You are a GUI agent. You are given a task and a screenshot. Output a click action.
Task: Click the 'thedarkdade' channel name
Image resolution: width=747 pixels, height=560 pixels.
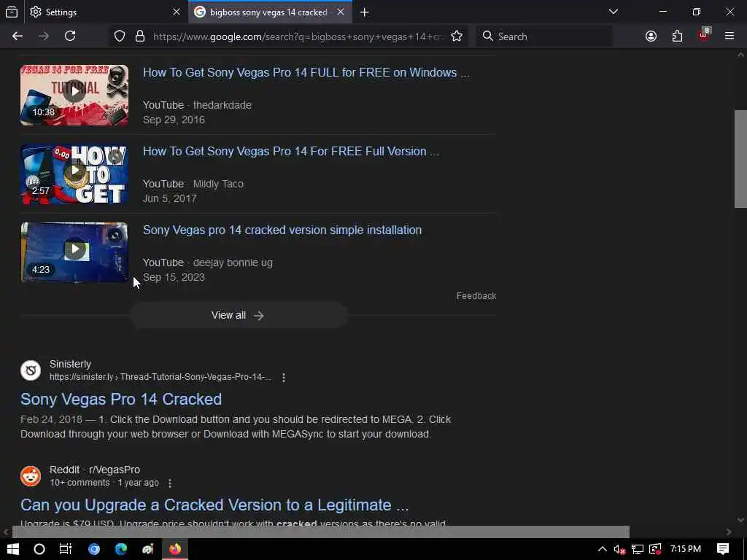[222, 105]
